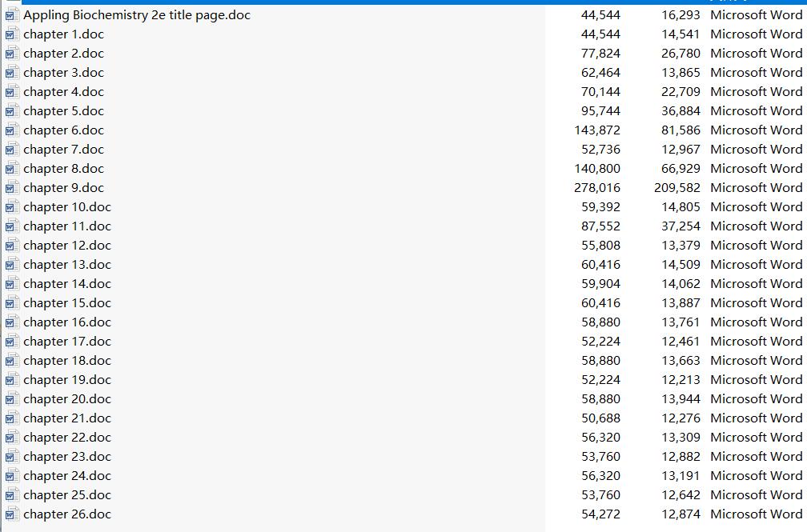Select file name 'Appling Biochemistry 2e title page.doc'
807x532 pixels.
point(137,15)
